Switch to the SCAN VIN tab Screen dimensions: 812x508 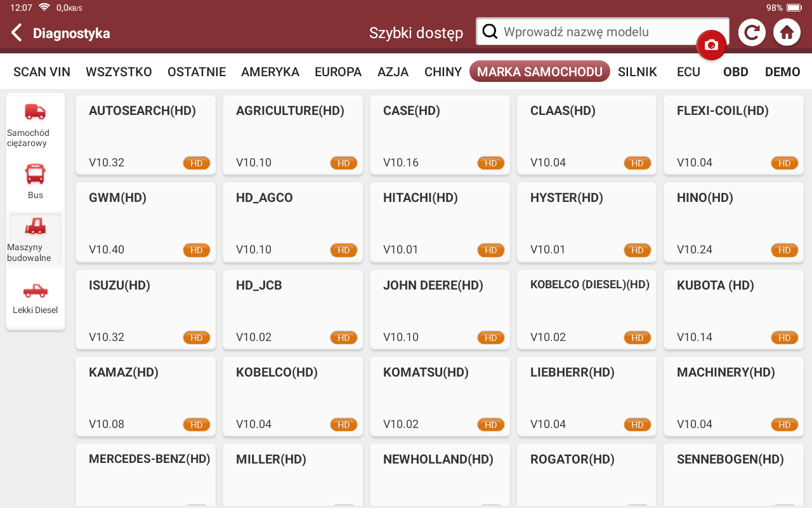point(42,72)
